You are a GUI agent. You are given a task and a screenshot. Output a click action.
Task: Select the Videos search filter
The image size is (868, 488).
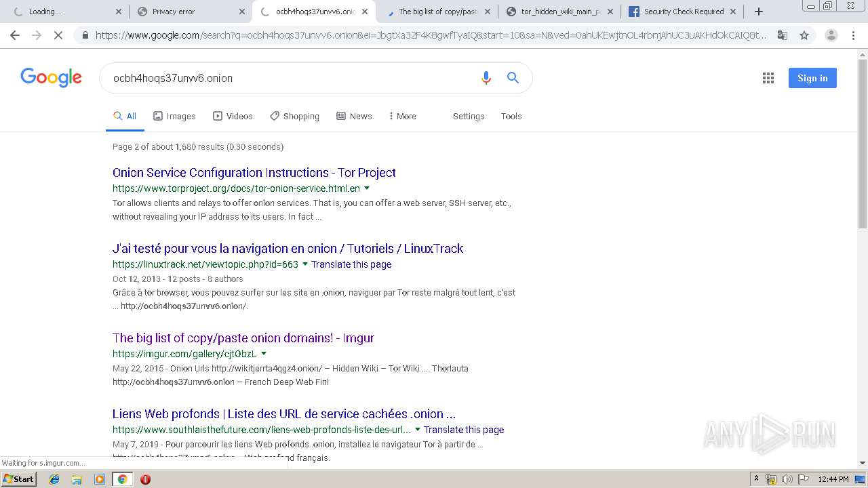[x=233, y=116]
